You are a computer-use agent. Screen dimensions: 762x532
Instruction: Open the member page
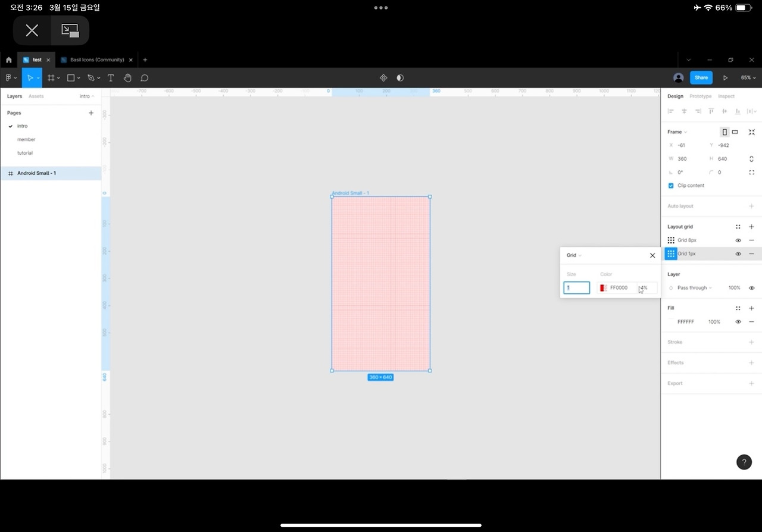[26, 140]
